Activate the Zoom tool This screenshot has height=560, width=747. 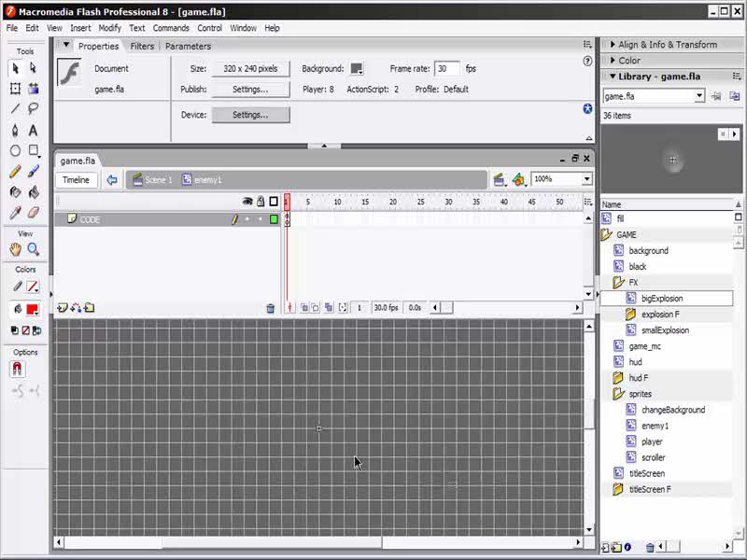point(34,249)
